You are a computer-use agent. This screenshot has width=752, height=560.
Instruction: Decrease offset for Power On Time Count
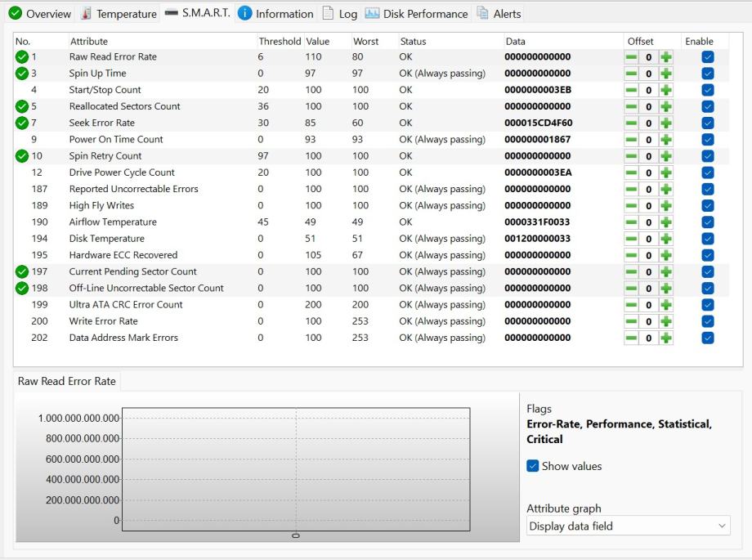(631, 140)
